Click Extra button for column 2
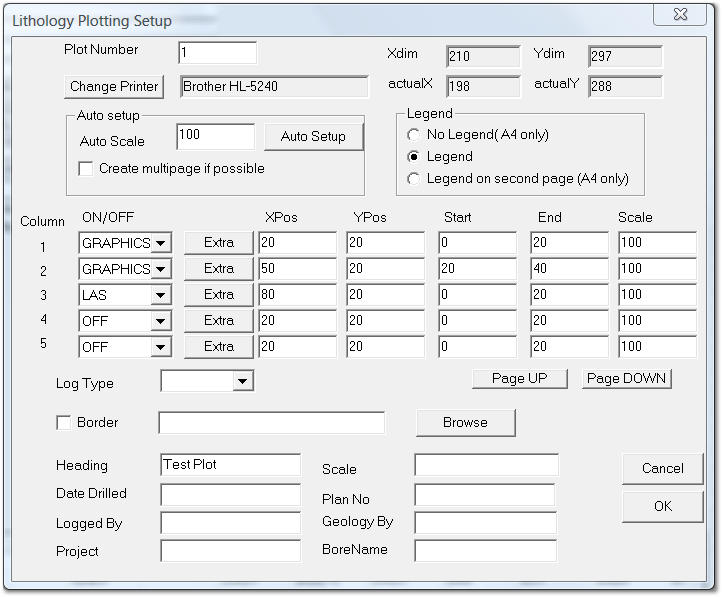 point(218,268)
